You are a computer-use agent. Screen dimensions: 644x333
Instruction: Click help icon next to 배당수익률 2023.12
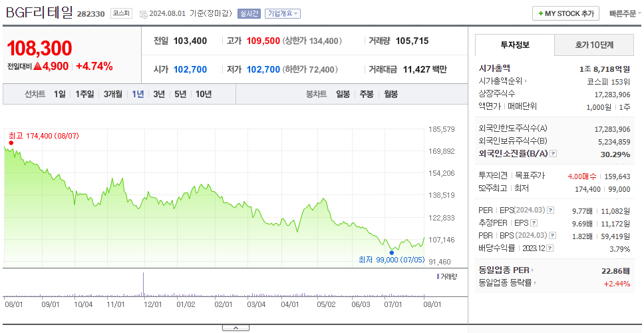point(550,248)
